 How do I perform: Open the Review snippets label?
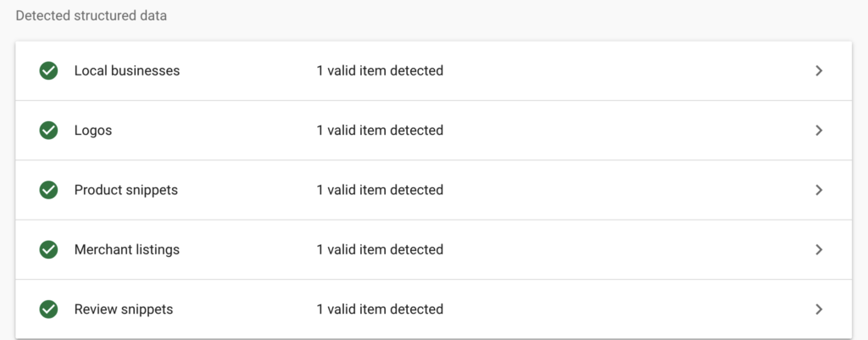point(124,309)
